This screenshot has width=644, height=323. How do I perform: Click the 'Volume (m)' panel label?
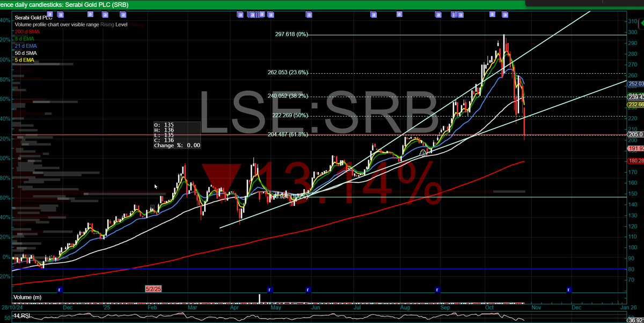coord(27,297)
